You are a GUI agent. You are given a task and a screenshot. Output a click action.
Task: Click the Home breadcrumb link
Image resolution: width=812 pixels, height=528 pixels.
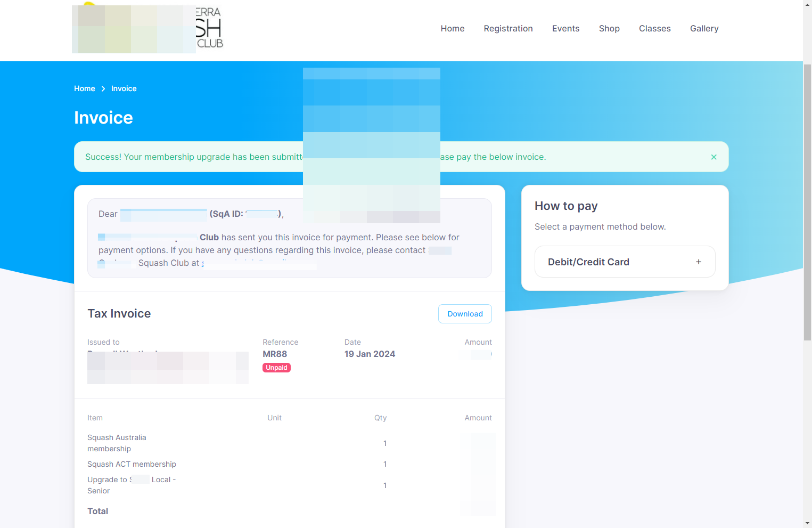tap(84, 88)
